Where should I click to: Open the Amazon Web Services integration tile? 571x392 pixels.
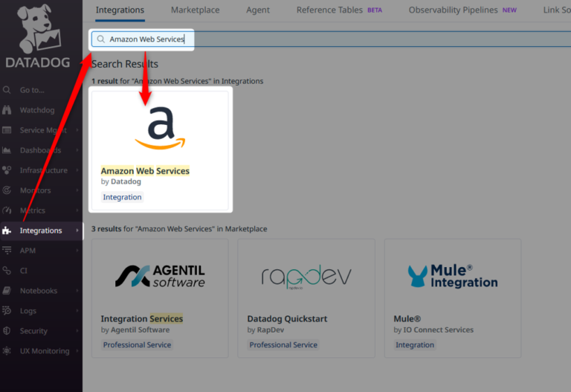coord(160,150)
